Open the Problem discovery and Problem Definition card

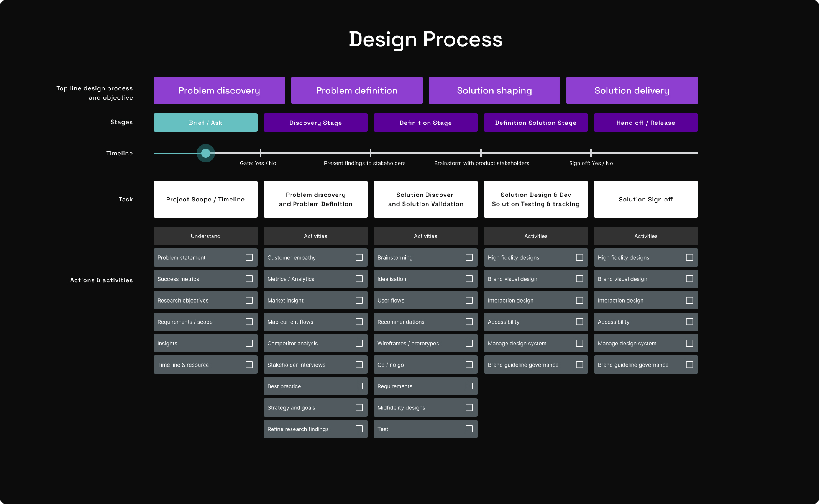pyautogui.click(x=315, y=199)
